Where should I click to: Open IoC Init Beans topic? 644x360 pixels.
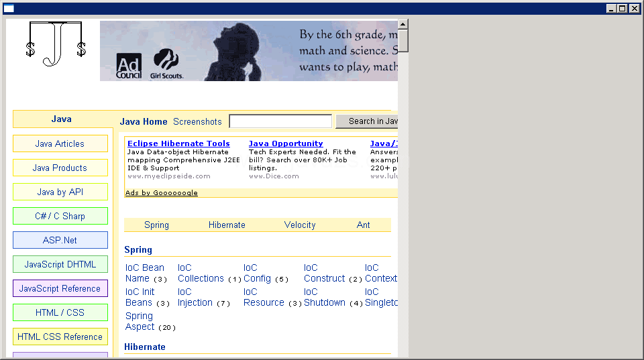coord(140,297)
